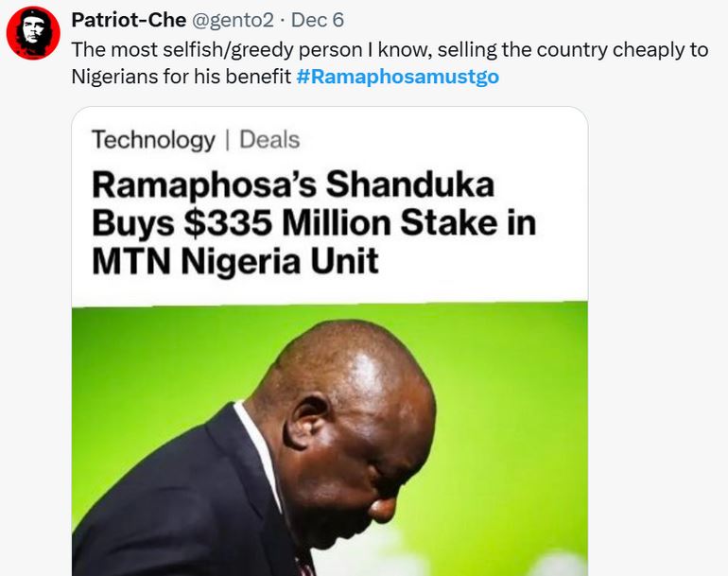Click the "Technology" section label in the card
The width and height of the screenshot is (728, 576).
153,140
